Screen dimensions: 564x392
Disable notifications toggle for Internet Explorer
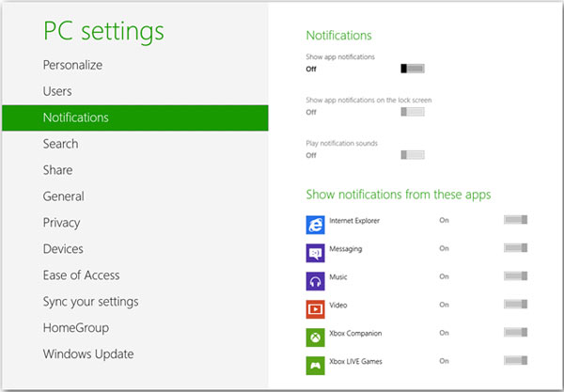click(516, 221)
